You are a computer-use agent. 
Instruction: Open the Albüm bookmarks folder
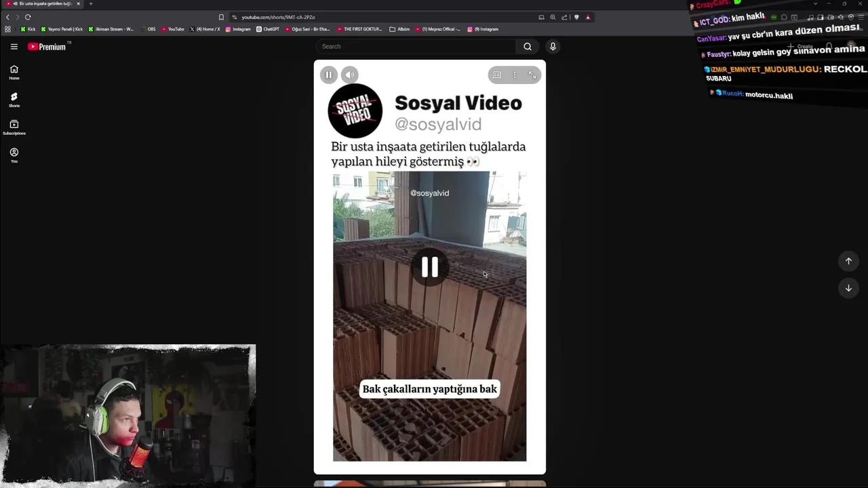pos(400,29)
